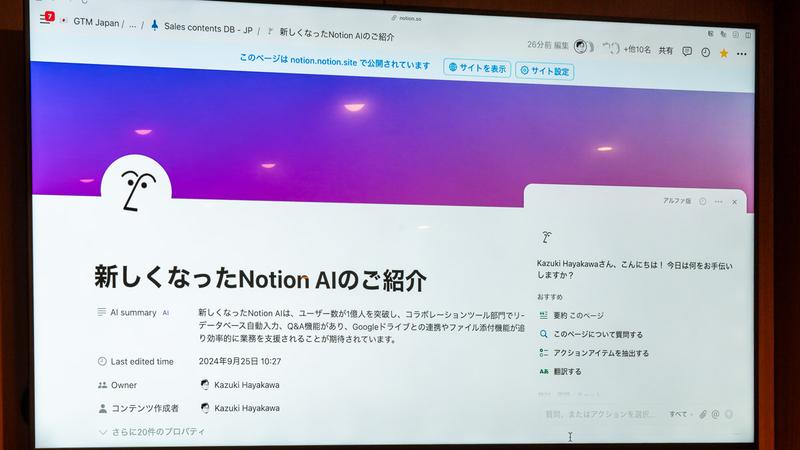Choose アクションアイテムを抽出する suggestion
Viewport: 800px width, 450px height.
pos(594,353)
